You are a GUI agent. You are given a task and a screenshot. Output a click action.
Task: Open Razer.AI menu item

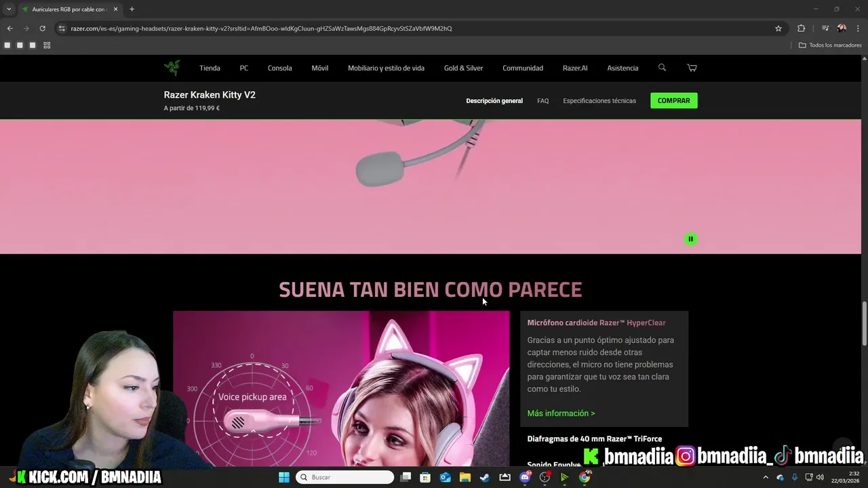tap(575, 68)
